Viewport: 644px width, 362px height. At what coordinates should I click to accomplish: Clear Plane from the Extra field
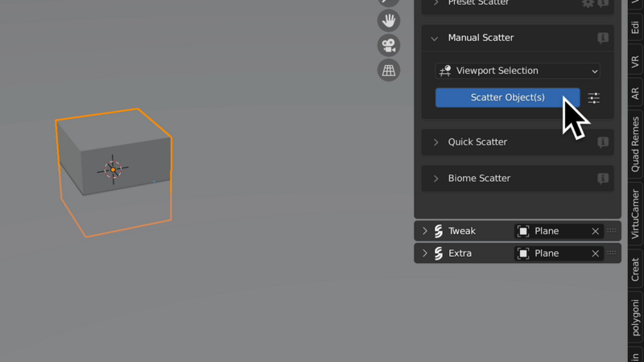coord(595,253)
